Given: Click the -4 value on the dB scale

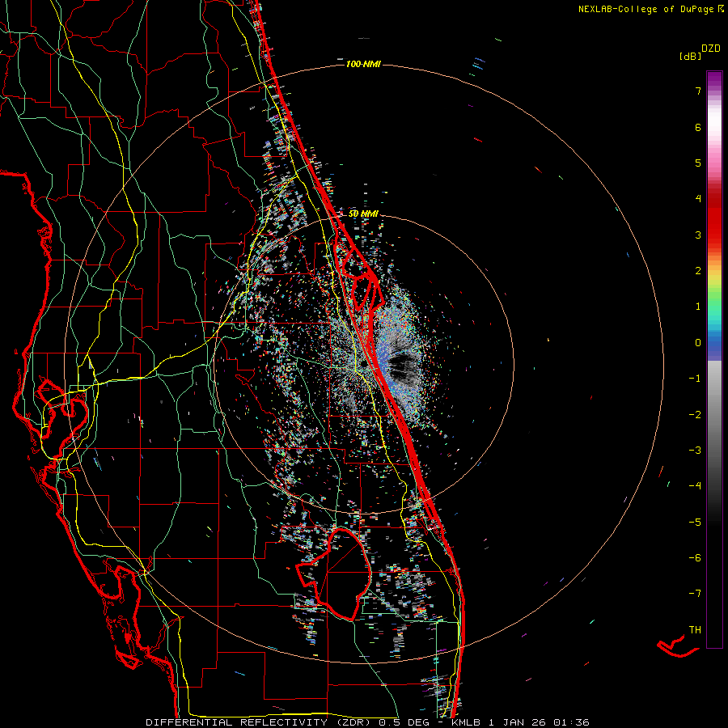Looking at the screenshot, I should point(695,485).
